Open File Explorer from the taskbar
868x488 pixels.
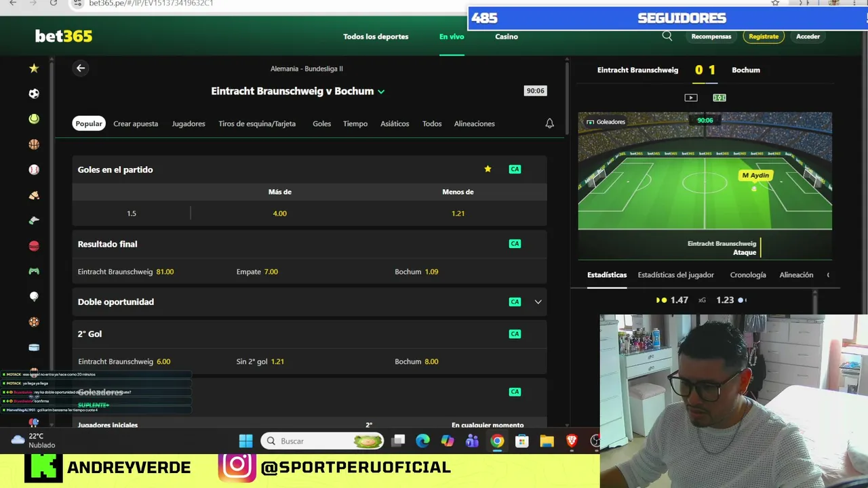pyautogui.click(x=547, y=441)
